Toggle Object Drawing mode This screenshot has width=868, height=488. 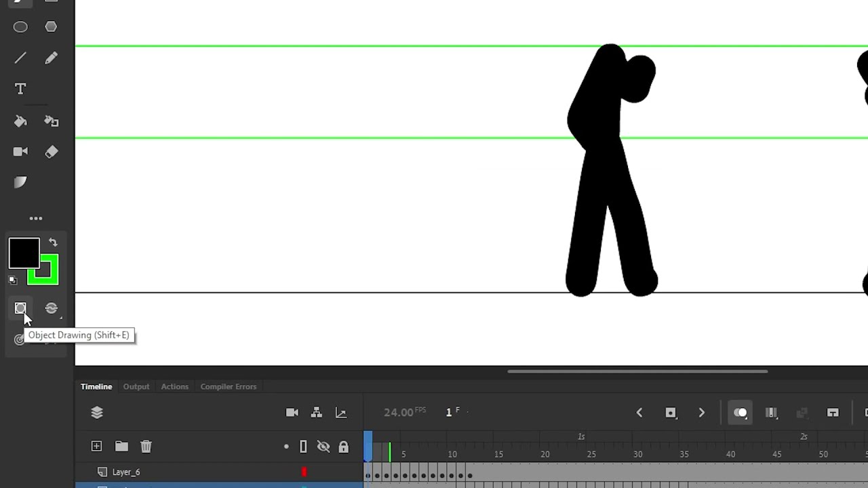pos(20,308)
